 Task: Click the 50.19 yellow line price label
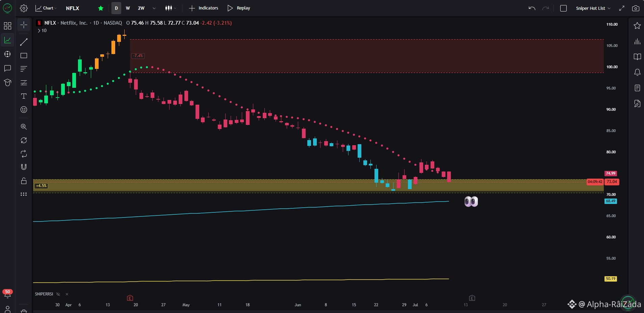tap(611, 279)
